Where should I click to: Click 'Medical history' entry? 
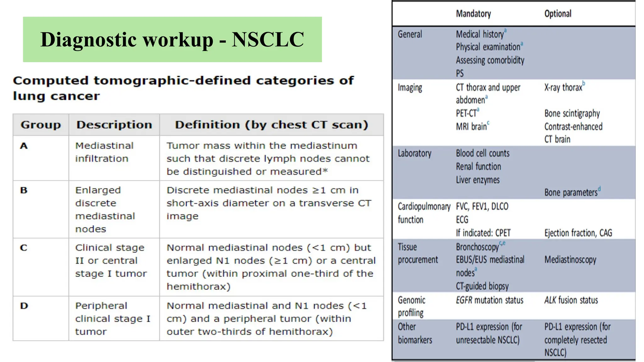pyautogui.click(x=481, y=34)
